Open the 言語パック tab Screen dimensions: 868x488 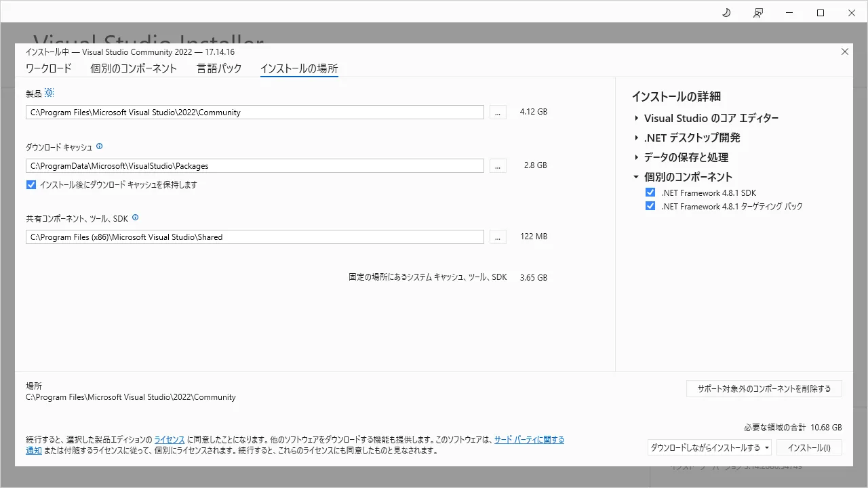(219, 68)
